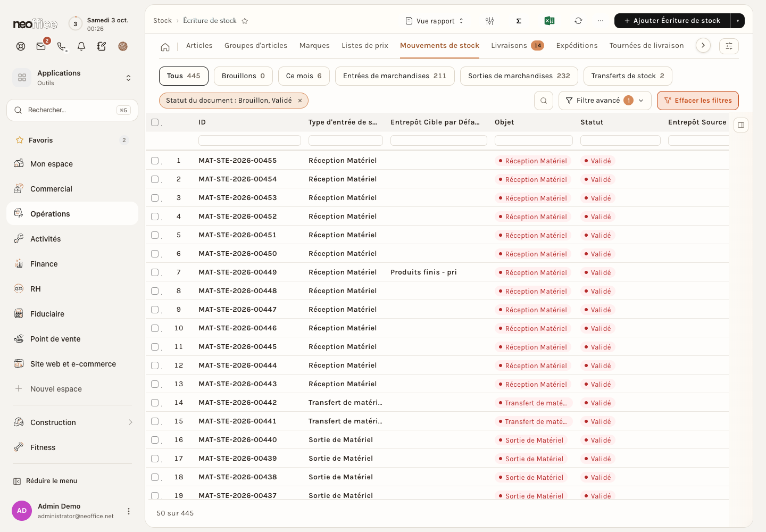
Task: Click the ID column filter field
Action: point(249,140)
